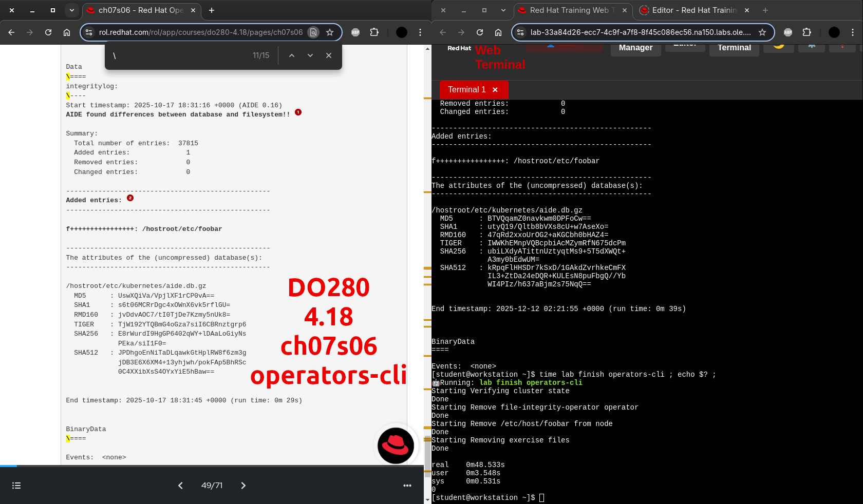Viewport: 863px width, 504px height.
Task: Click 'lab finish operators-cli' green text in terminal
Action: (x=531, y=383)
